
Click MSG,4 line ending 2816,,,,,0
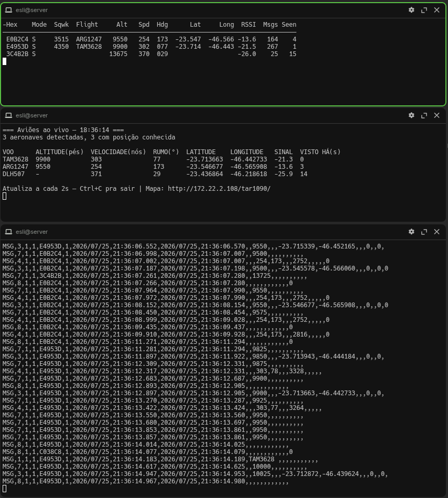coord(166,334)
